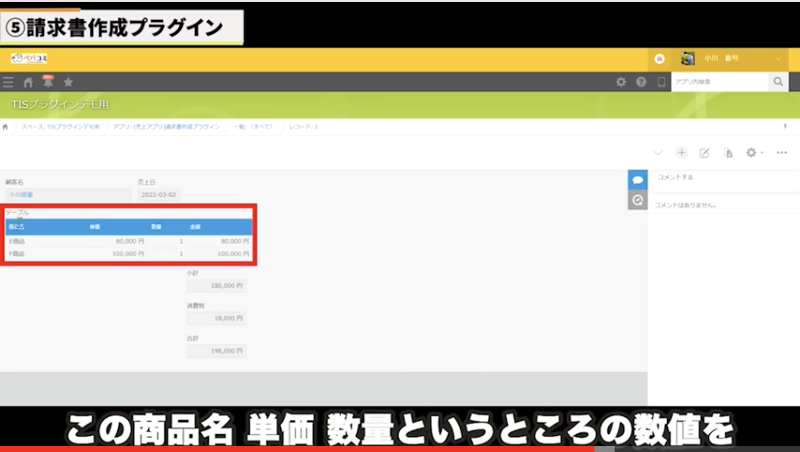Go to the portal home icon
Image resolution: width=800 pixels, height=452 pixels.
pyautogui.click(x=28, y=82)
